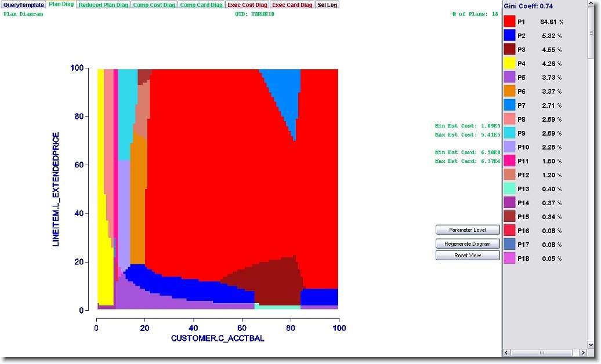
Task: Click the yellow P4 legend swatch
Action: 509,64
